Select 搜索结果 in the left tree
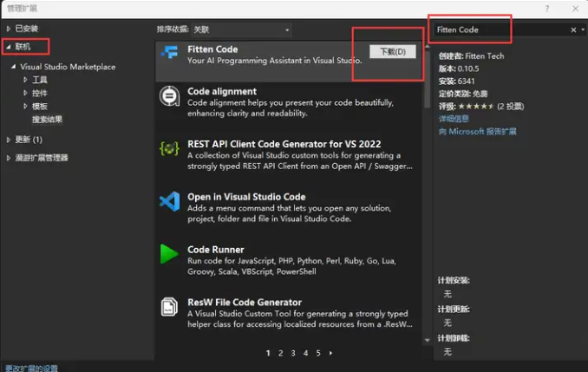The height and width of the screenshot is (372, 588). tap(47, 120)
